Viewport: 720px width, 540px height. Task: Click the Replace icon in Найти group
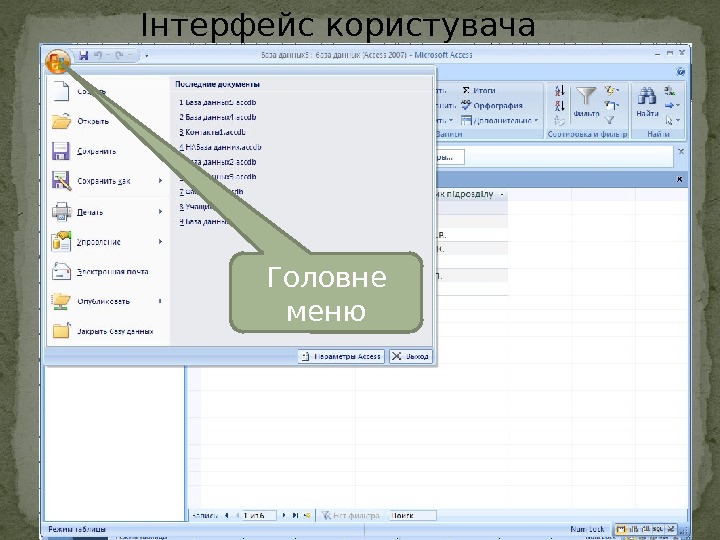pyautogui.click(x=669, y=90)
